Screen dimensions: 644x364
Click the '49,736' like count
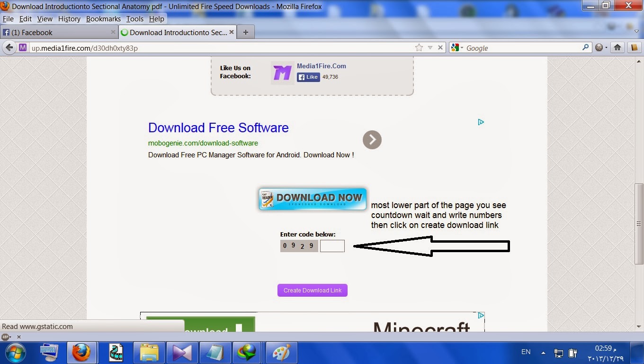(330, 77)
